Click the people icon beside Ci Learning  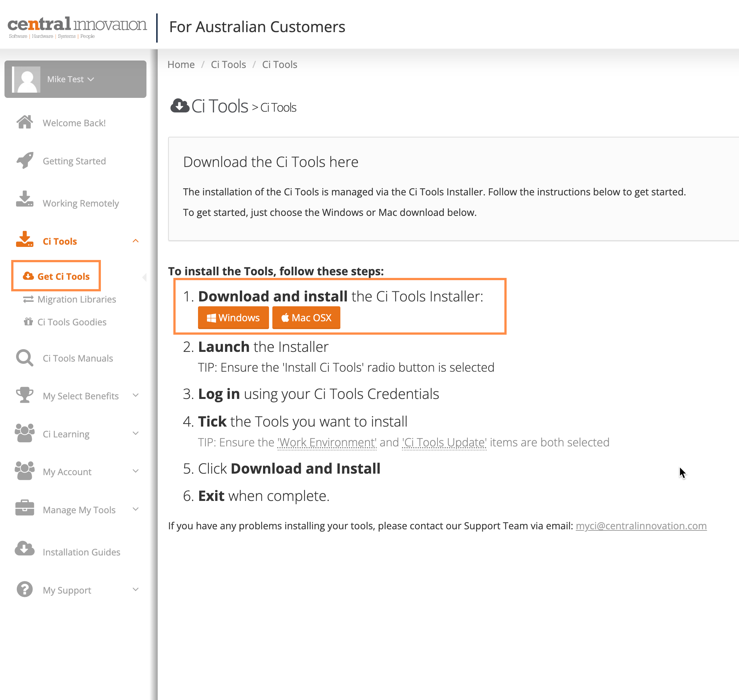coord(25,433)
